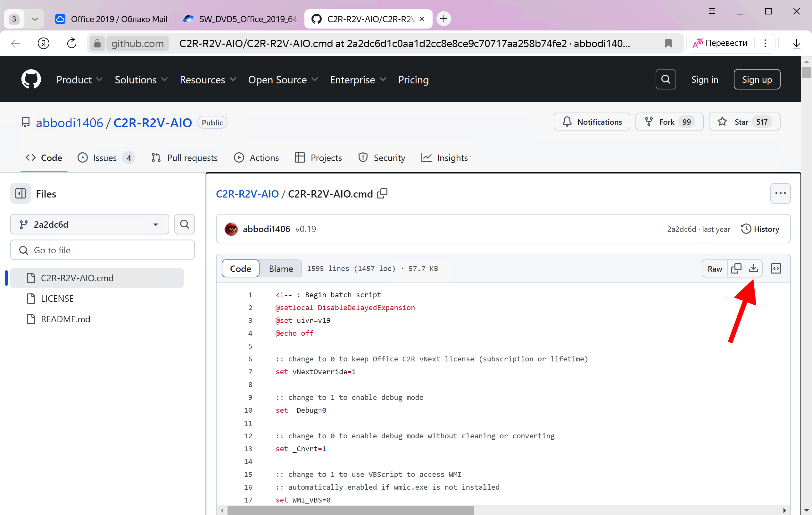Click C2R-R2V-AIO breadcrumb link
The width and height of the screenshot is (812, 515).
click(247, 193)
